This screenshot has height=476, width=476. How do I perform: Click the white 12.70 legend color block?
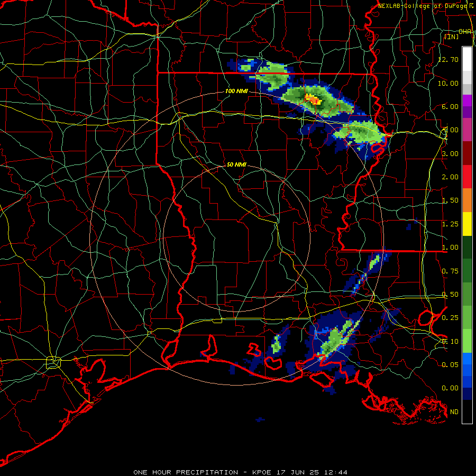point(467,59)
